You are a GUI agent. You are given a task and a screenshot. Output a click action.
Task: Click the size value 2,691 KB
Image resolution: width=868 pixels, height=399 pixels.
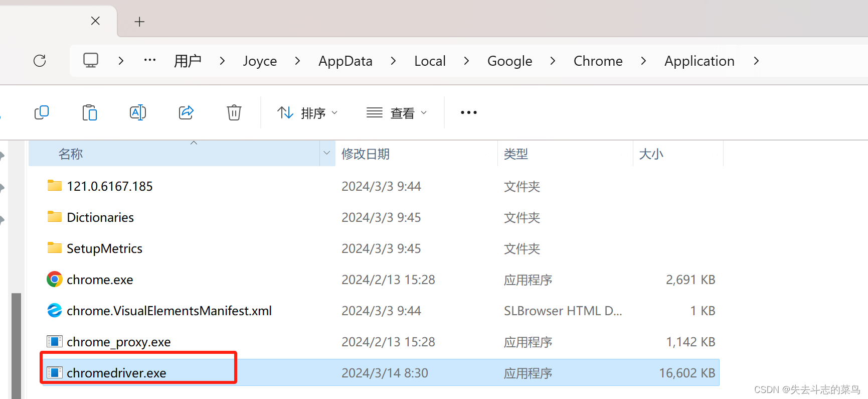click(x=690, y=280)
